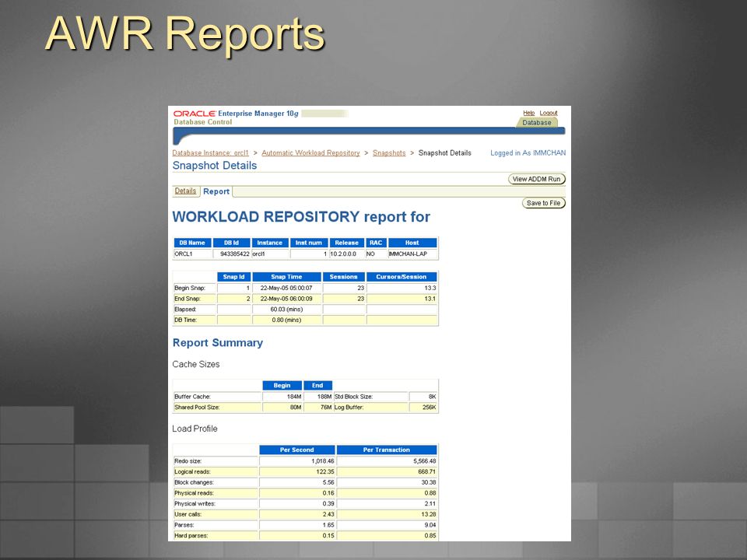Click the DB Id column header

click(x=232, y=243)
